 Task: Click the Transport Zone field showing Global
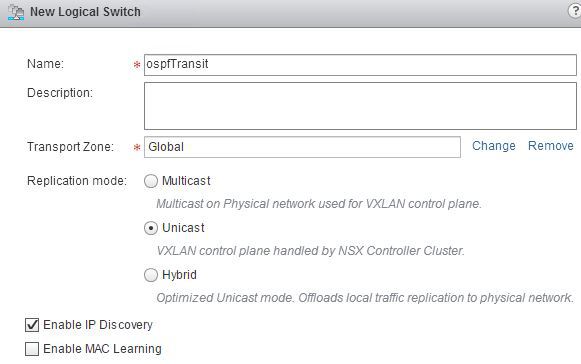[x=302, y=147]
